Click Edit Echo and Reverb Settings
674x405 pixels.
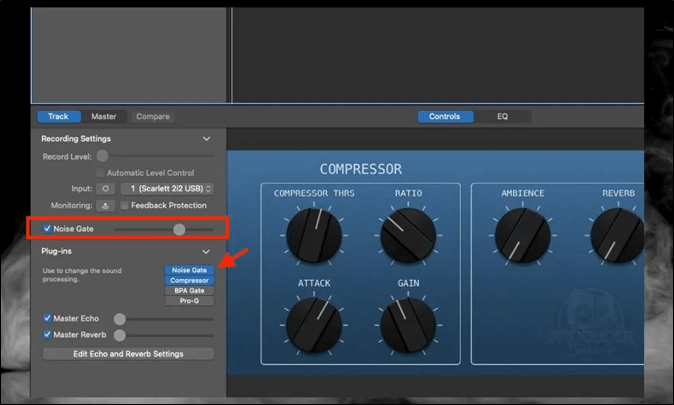(128, 354)
